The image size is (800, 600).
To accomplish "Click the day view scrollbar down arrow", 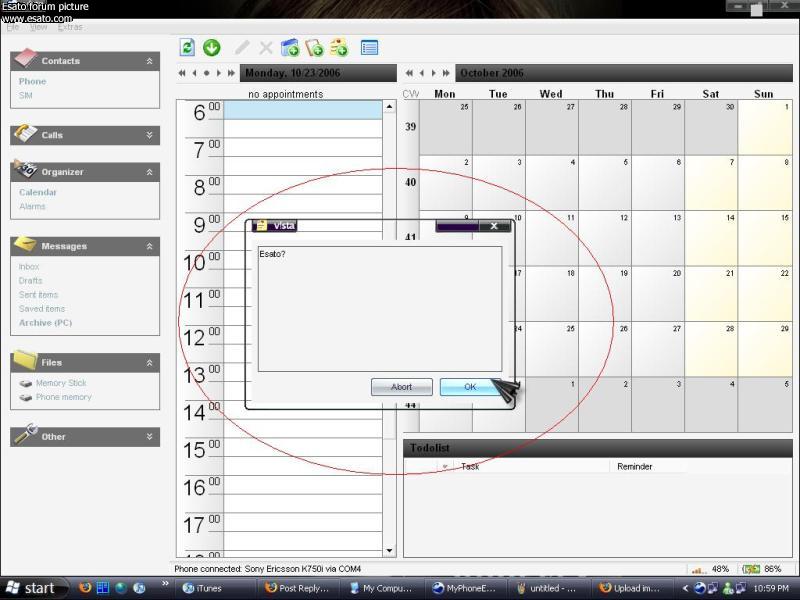I will (x=389, y=550).
